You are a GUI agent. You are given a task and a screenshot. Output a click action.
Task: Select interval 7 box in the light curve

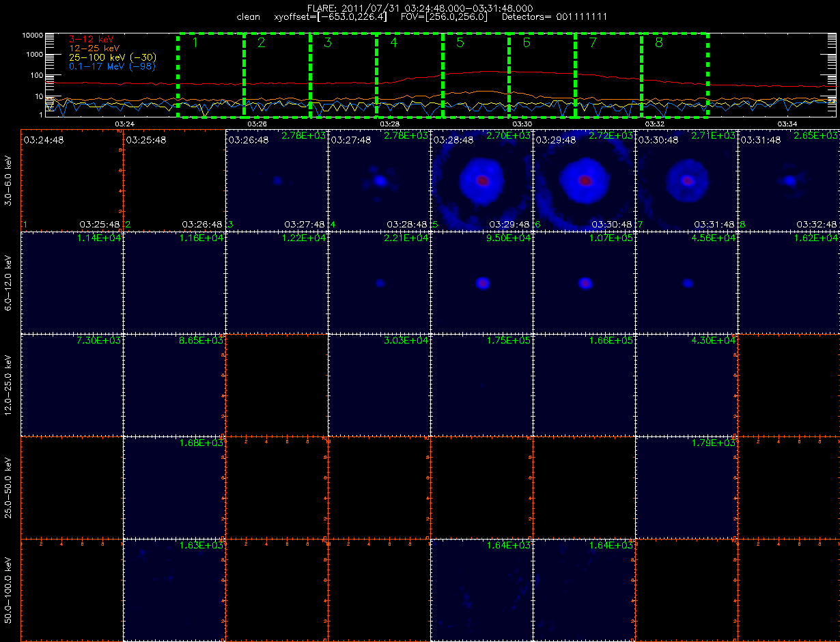(608, 74)
